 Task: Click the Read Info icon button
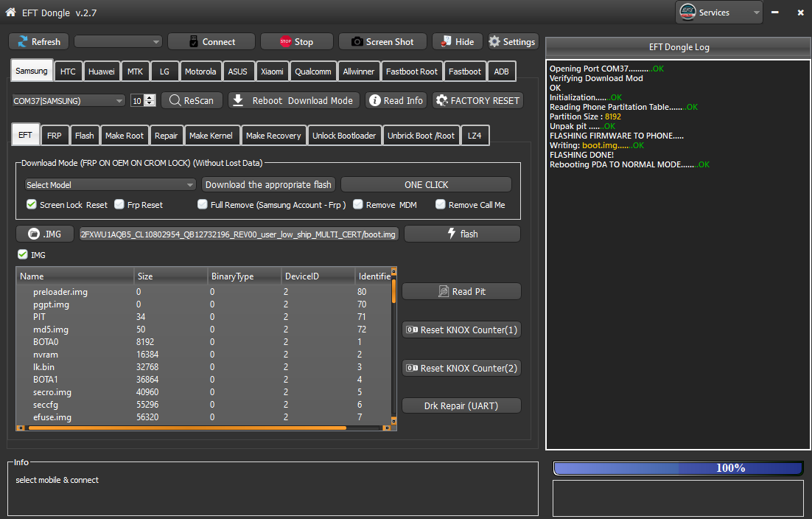pyautogui.click(x=374, y=100)
